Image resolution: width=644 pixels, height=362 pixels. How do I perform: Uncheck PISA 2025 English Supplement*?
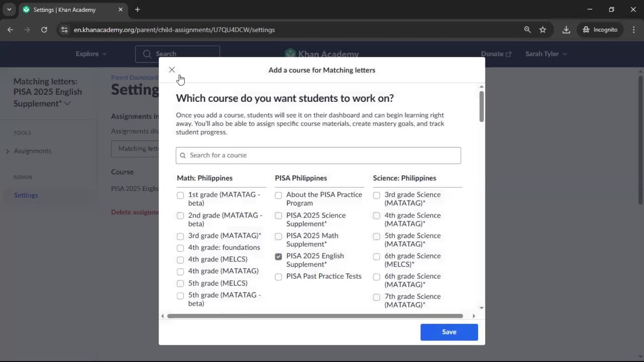278,256
